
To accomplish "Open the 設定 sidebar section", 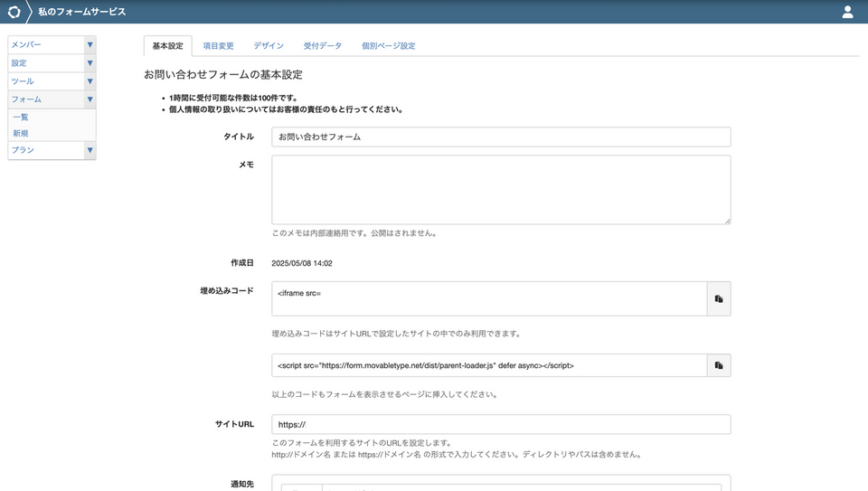I will (x=46, y=63).
